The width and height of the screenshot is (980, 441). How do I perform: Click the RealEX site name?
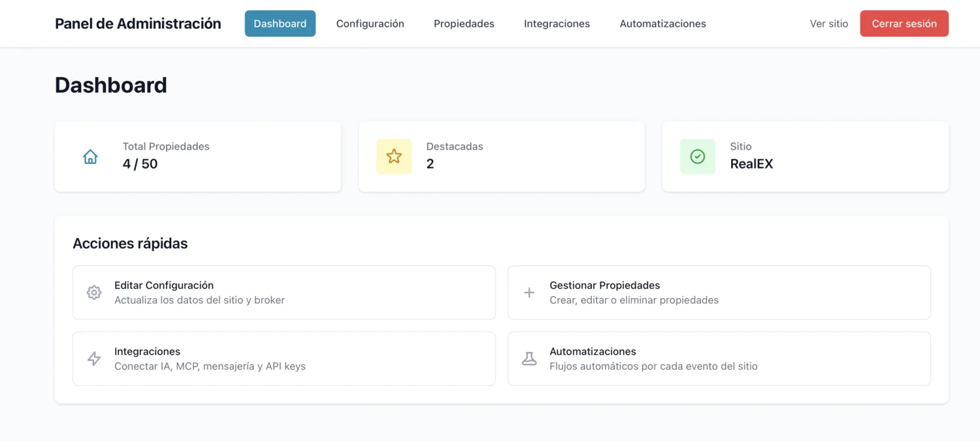point(751,164)
